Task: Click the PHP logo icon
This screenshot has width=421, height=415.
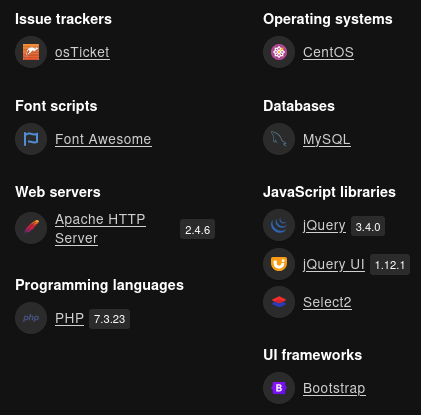Action: [31, 318]
